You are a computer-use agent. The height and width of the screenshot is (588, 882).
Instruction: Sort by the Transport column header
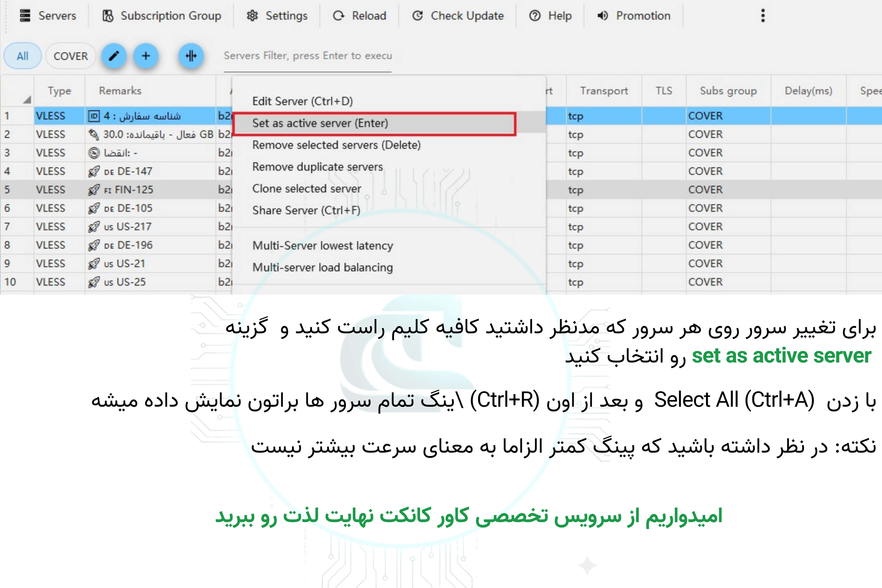coord(604,91)
